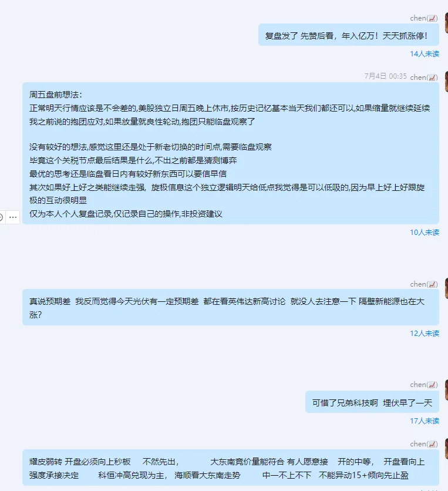The width and height of the screenshot is (448, 491).
Task: View the 17人未读 unread list
Action: click(x=425, y=421)
